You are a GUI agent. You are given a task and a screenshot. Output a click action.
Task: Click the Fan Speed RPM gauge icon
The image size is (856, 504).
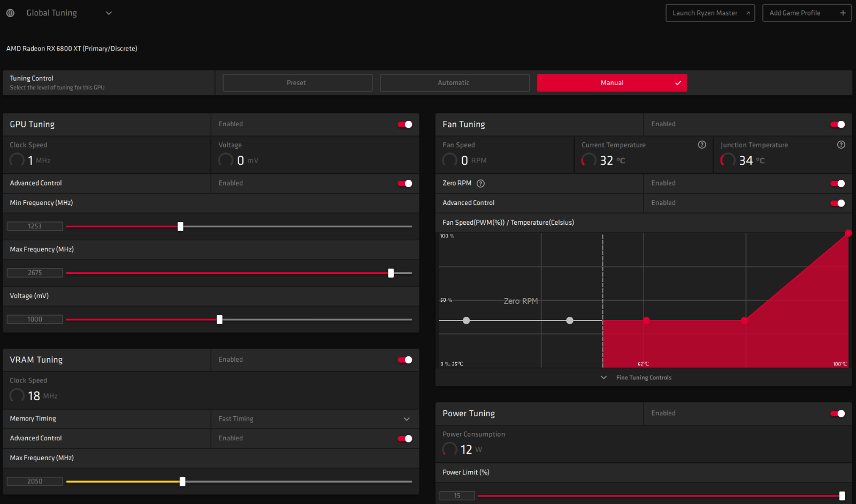point(450,160)
